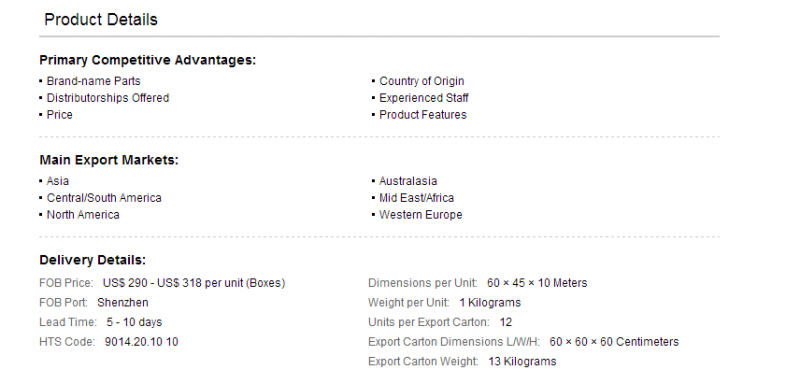This screenshot has height=384, width=800.
Task: Click Western Europe export market
Action: [420, 215]
